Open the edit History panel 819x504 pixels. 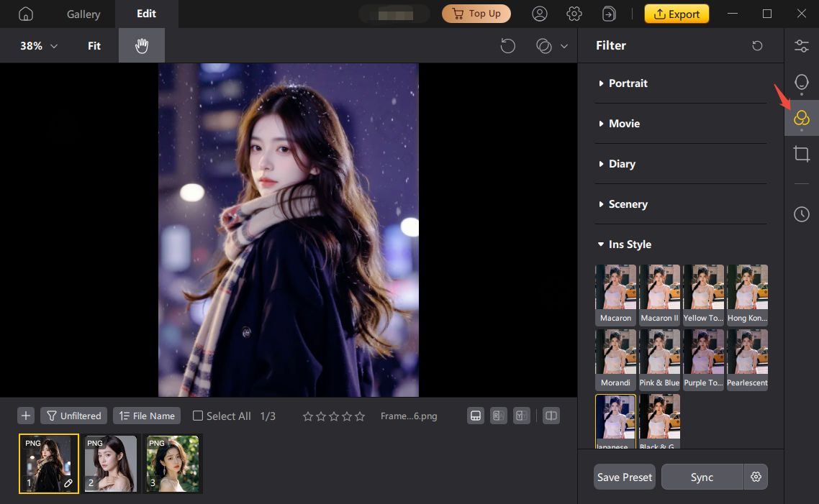802,214
